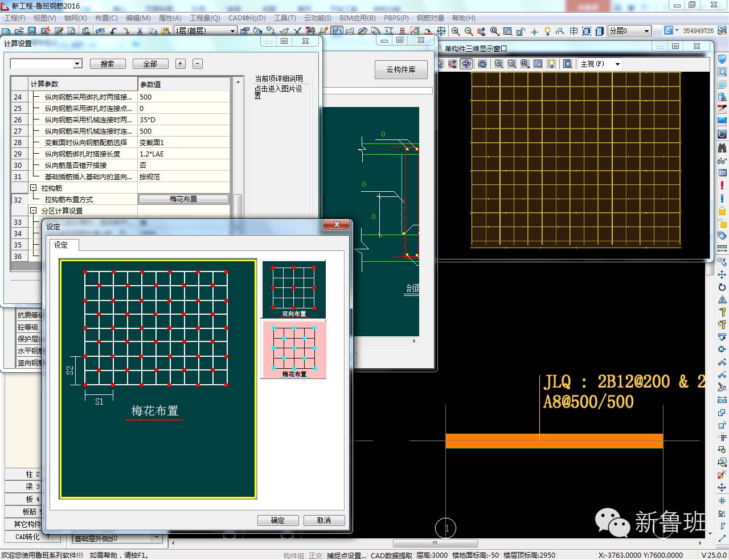Open the 钢筋对量 menu

coord(431,18)
